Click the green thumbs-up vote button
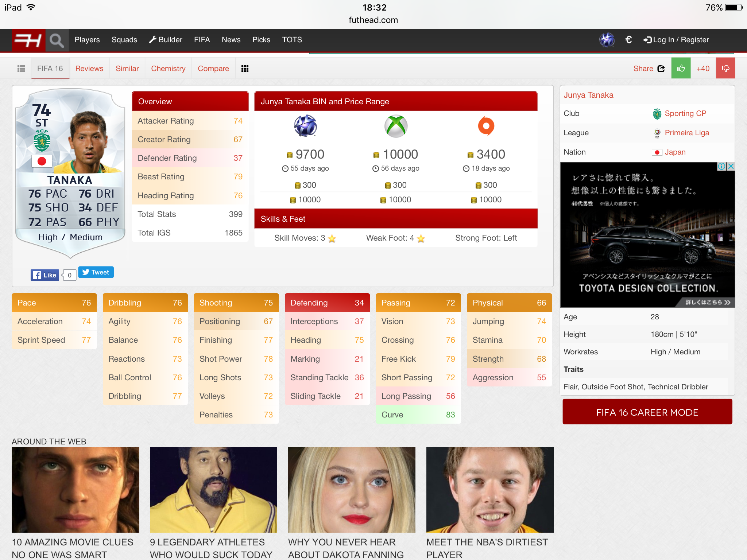Viewport: 747px width, 560px height. (x=681, y=68)
